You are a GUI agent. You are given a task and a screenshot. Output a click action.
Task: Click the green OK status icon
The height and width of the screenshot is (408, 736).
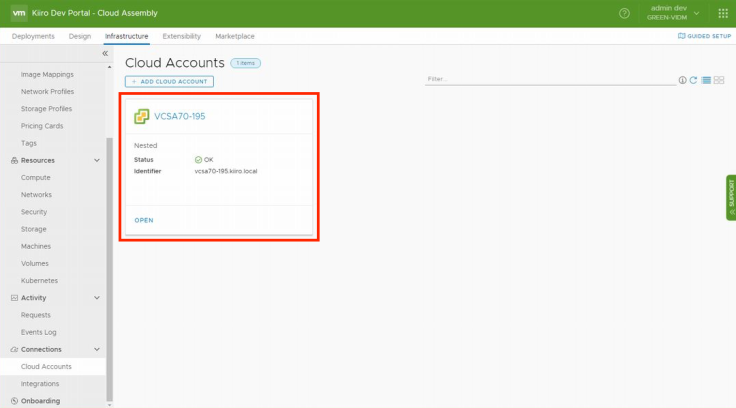pos(198,160)
